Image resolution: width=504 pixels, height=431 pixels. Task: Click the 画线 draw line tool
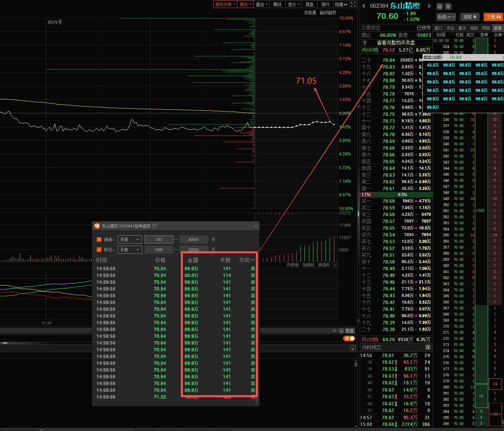[x=278, y=4]
